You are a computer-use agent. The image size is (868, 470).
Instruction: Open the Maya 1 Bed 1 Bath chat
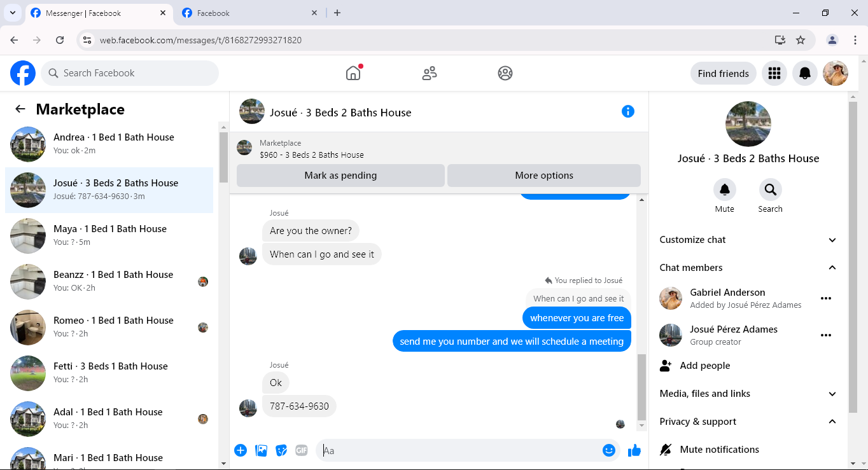[109, 236]
